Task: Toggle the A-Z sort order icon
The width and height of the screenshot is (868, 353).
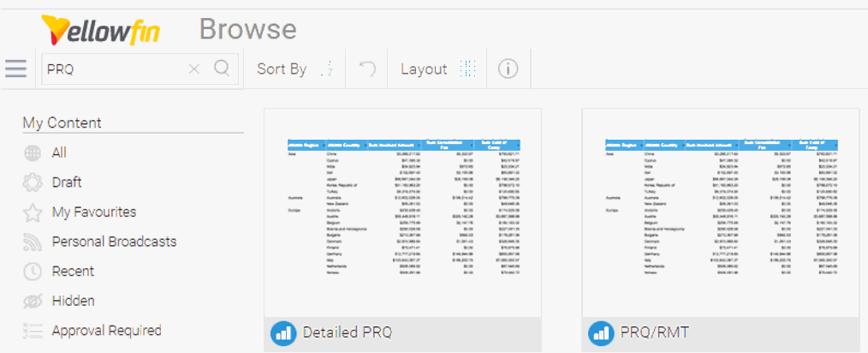Action: point(328,69)
